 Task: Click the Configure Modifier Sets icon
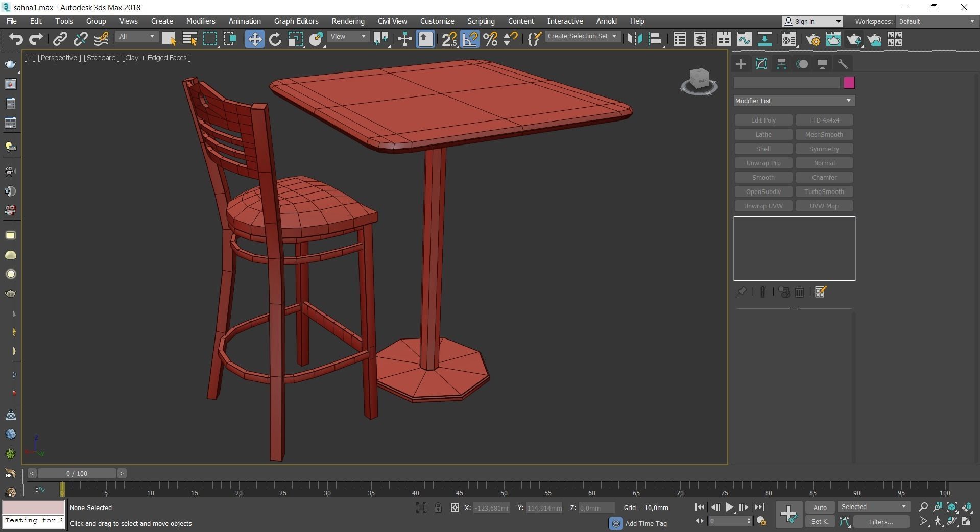(x=821, y=292)
